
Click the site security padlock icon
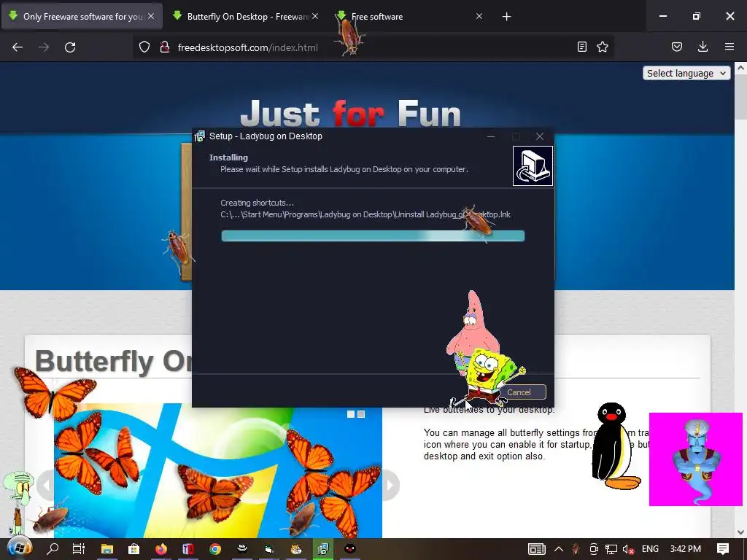pyautogui.click(x=165, y=47)
